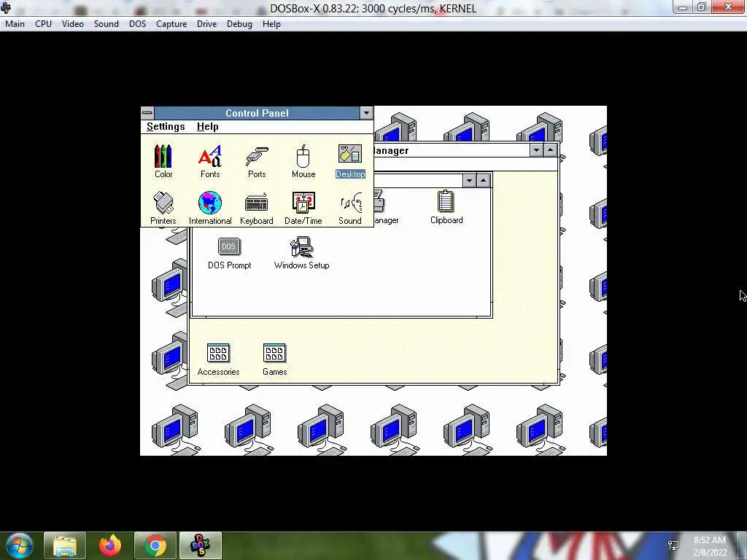Open the Help menu in Control Panel
Screen dimensions: 747x560
207,127
